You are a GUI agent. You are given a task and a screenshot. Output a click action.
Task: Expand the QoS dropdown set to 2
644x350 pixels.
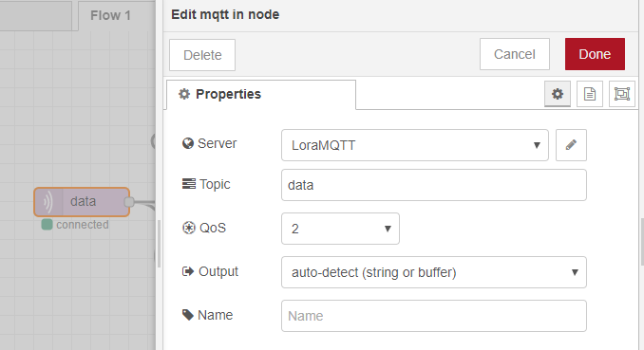340,229
